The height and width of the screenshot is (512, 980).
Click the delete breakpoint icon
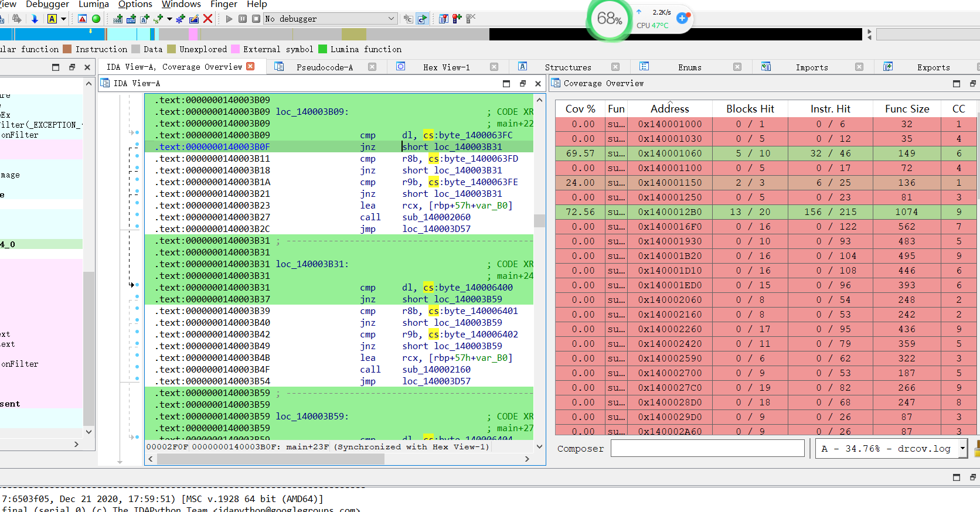471,19
